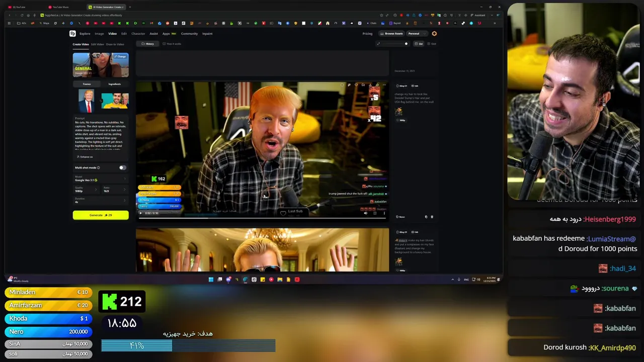Switch to List view
This screenshot has height=362, width=644.
tap(420, 44)
